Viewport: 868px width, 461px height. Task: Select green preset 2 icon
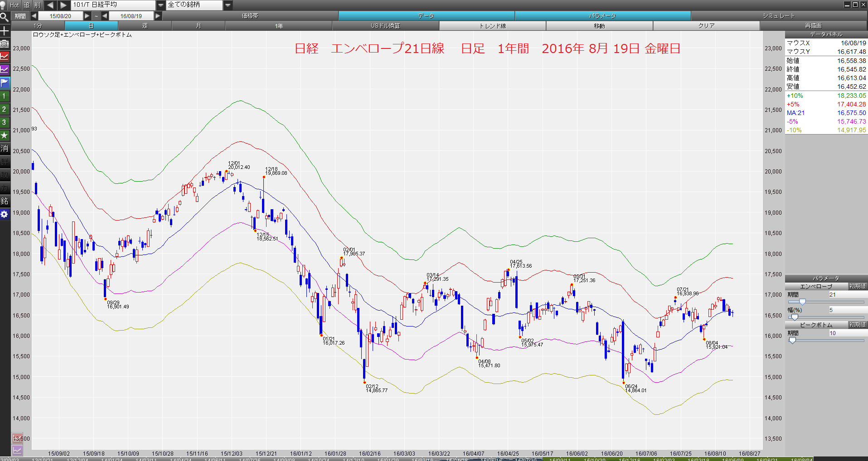coord(5,109)
